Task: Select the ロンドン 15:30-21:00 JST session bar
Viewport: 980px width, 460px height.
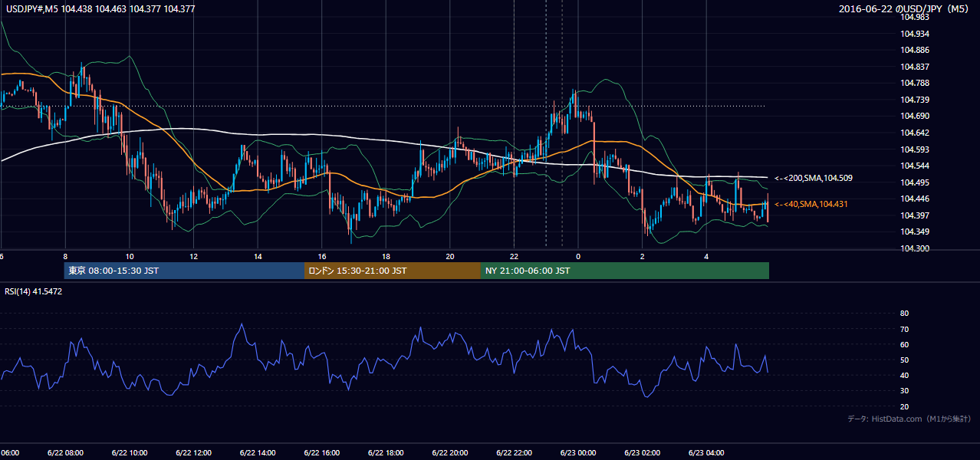Action: pyautogui.click(x=393, y=271)
